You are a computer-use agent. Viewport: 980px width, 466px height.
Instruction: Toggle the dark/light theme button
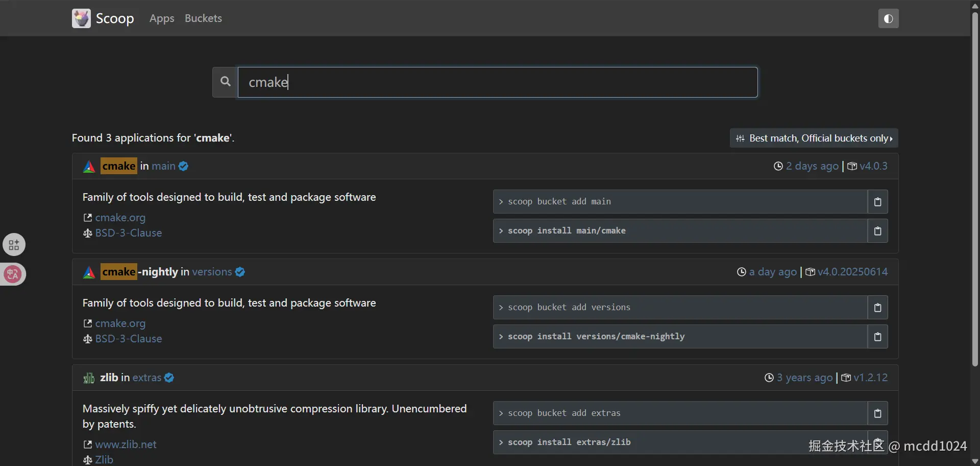pos(888,19)
